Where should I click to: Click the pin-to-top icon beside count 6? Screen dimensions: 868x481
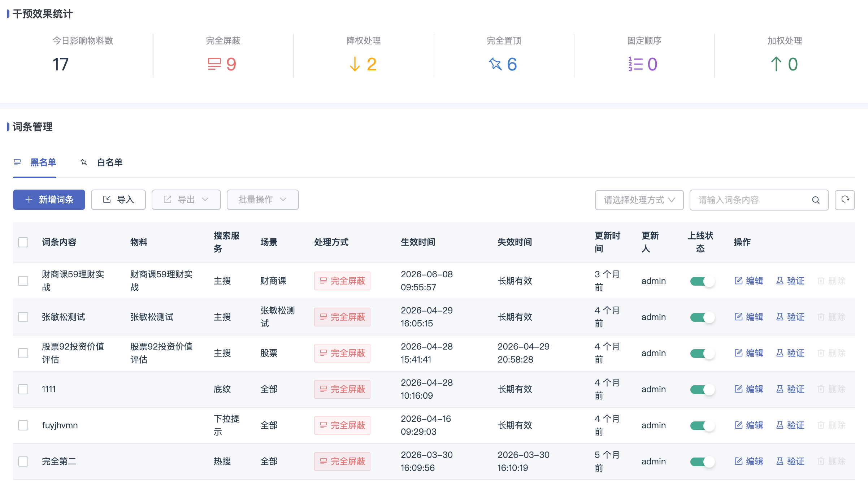coord(495,64)
